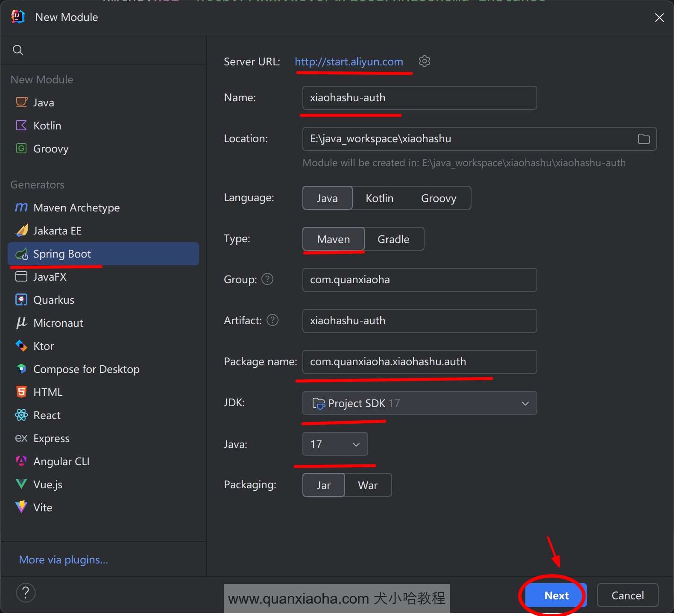674x616 pixels.
Task: Close the New Module dialog
Action: point(659,17)
